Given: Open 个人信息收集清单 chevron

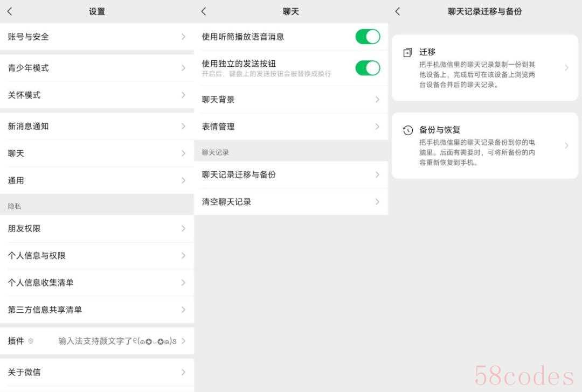Looking at the screenshot, I should (x=183, y=283).
